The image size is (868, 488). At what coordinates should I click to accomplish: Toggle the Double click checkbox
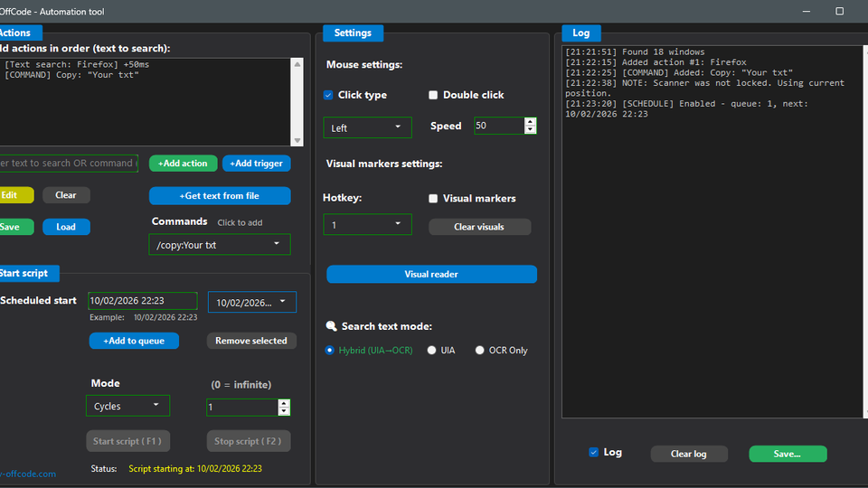[x=433, y=95]
